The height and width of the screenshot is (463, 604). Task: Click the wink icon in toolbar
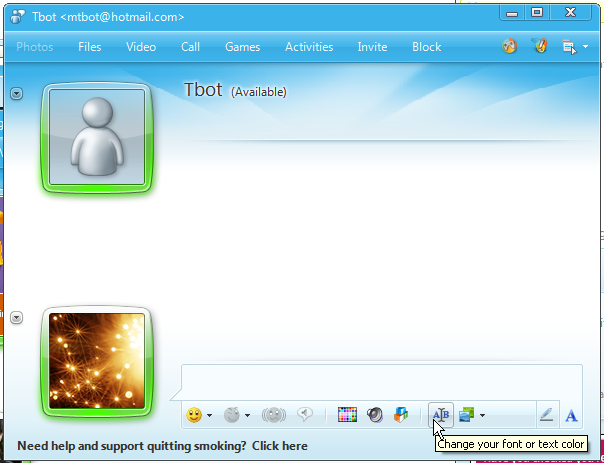(x=231, y=415)
